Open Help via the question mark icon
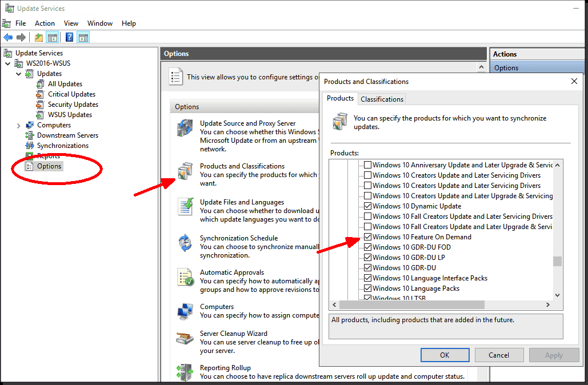 pos(69,38)
